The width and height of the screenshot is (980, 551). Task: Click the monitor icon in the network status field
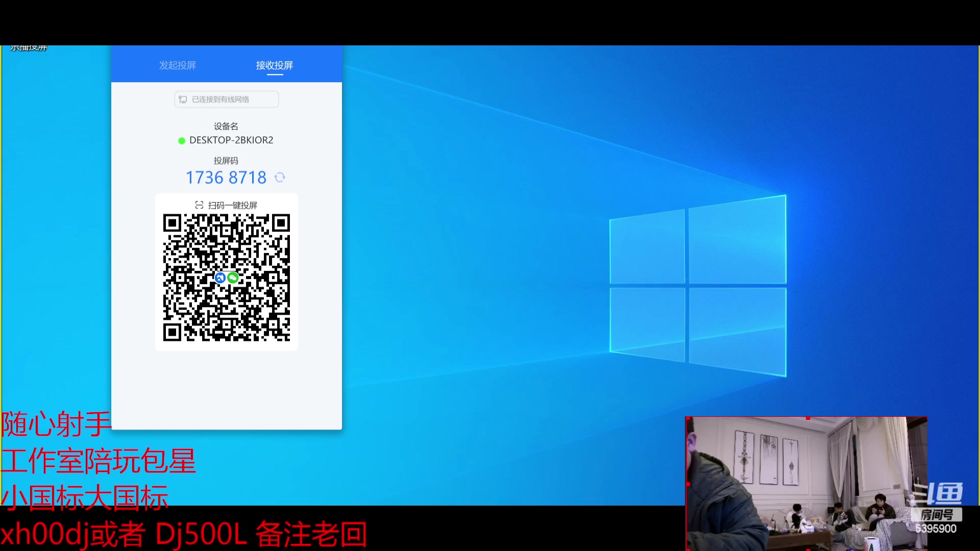[183, 99]
